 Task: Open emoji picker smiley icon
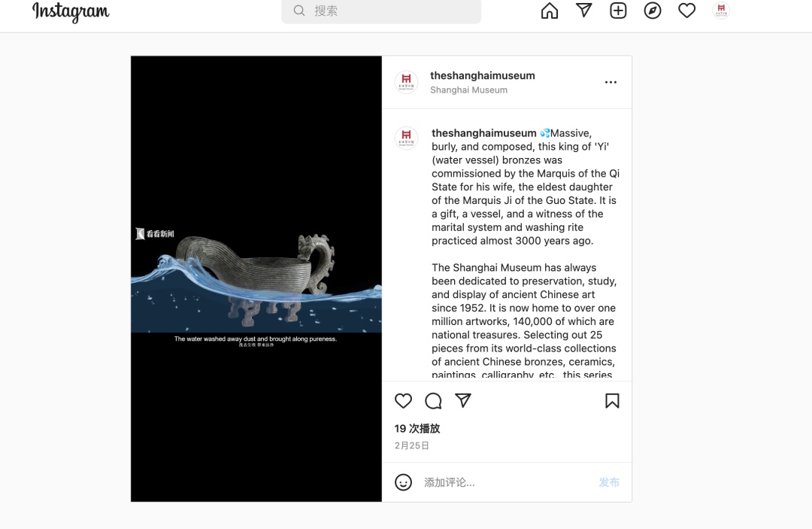click(x=403, y=482)
